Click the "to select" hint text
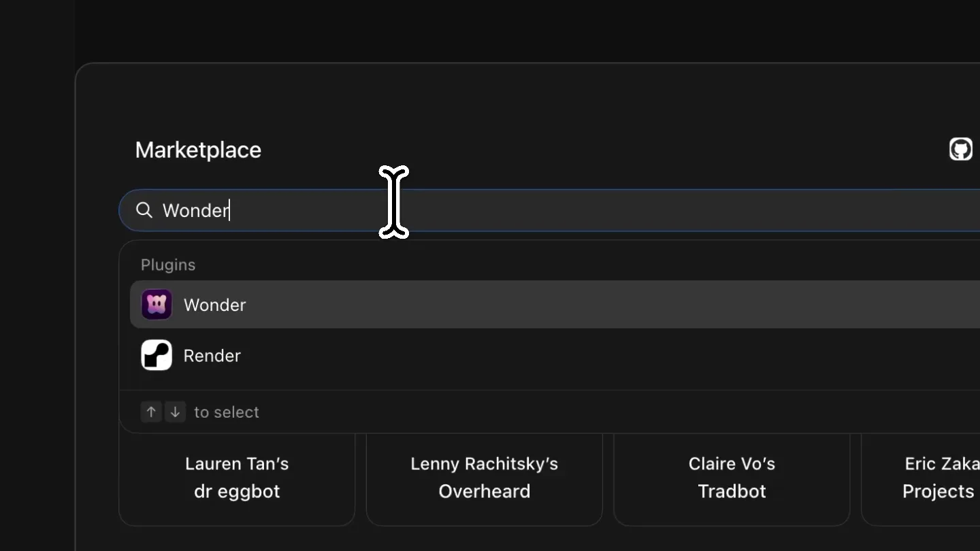The width and height of the screenshot is (980, 551). (x=227, y=412)
